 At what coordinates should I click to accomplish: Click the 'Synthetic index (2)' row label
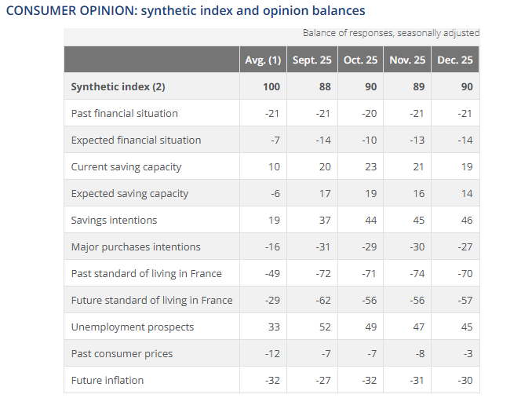[118, 86]
